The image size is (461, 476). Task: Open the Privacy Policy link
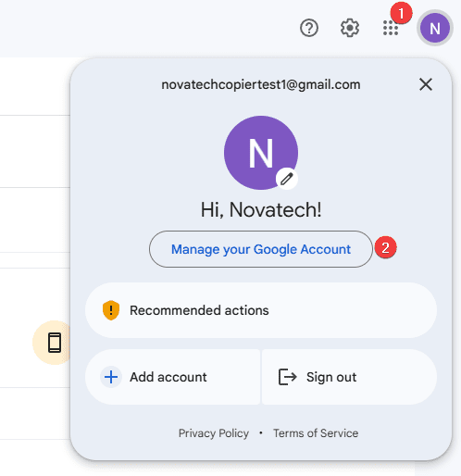(214, 433)
